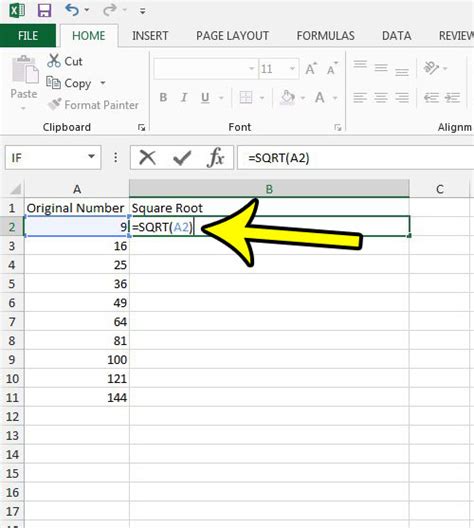
Task: Click the Undo arrow icon
Action: 72,10
